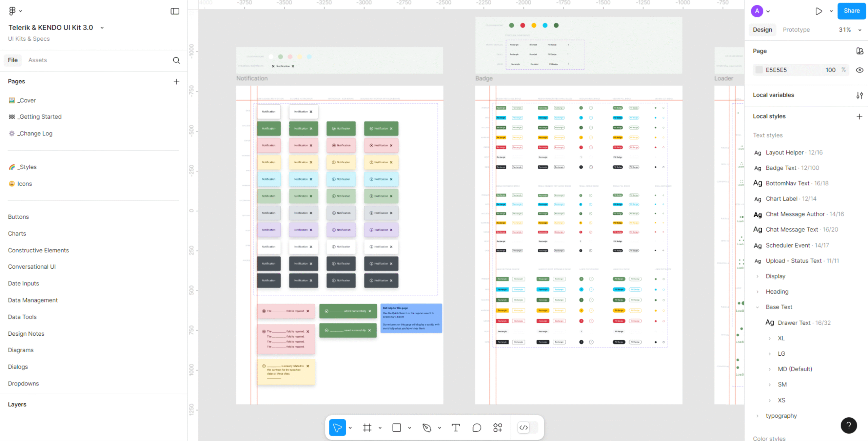Toggle the sidebar collapse icon

click(x=175, y=11)
